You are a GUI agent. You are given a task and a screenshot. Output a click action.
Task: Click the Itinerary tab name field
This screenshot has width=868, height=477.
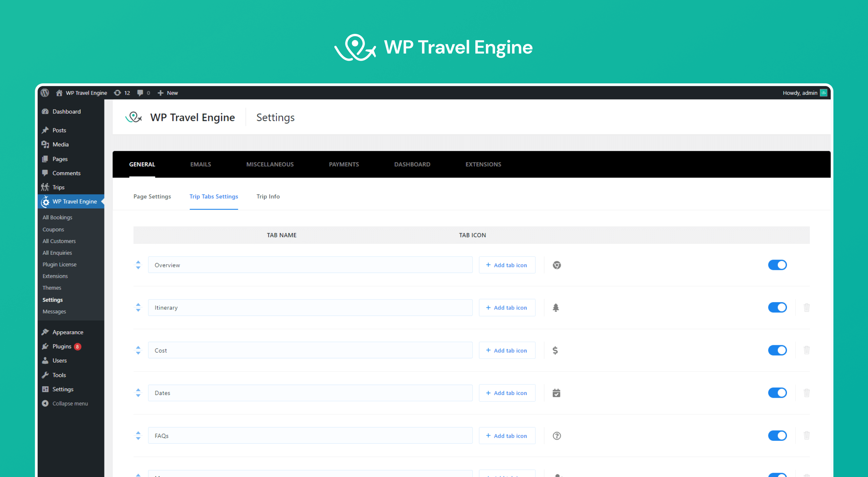(310, 308)
